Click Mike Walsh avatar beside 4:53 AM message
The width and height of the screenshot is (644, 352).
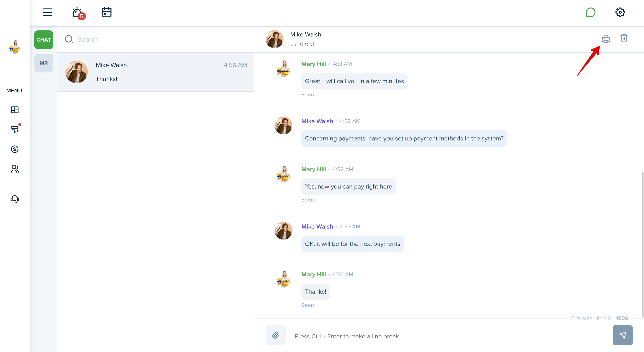click(283, 231)
